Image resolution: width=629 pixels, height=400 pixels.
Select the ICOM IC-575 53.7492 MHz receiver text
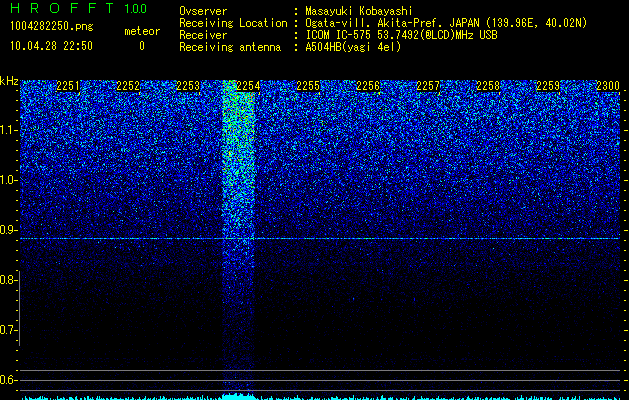point(401,35)
